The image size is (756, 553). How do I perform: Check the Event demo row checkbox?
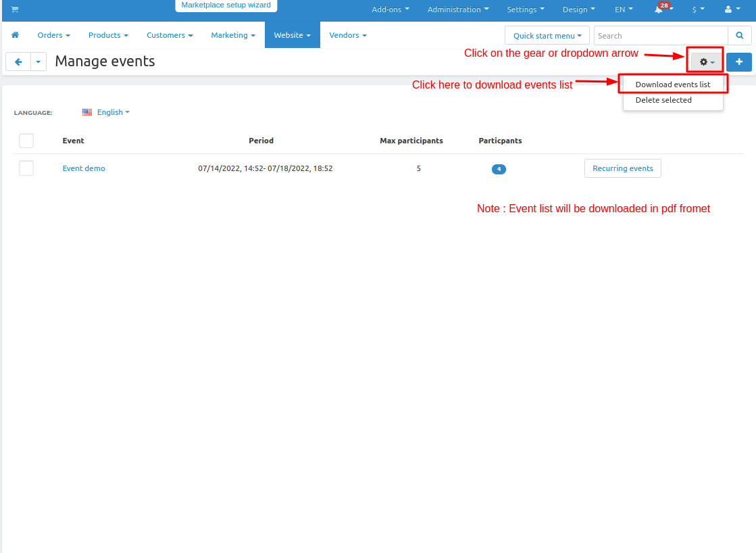click(x=26, y=168)
